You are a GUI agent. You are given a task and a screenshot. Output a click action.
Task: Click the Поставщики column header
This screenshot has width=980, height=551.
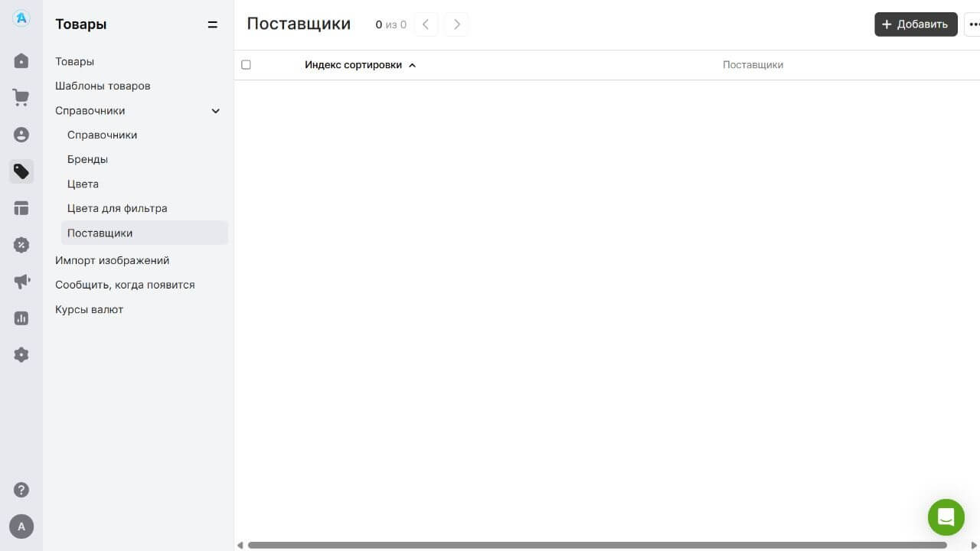[x=753, y=65]
